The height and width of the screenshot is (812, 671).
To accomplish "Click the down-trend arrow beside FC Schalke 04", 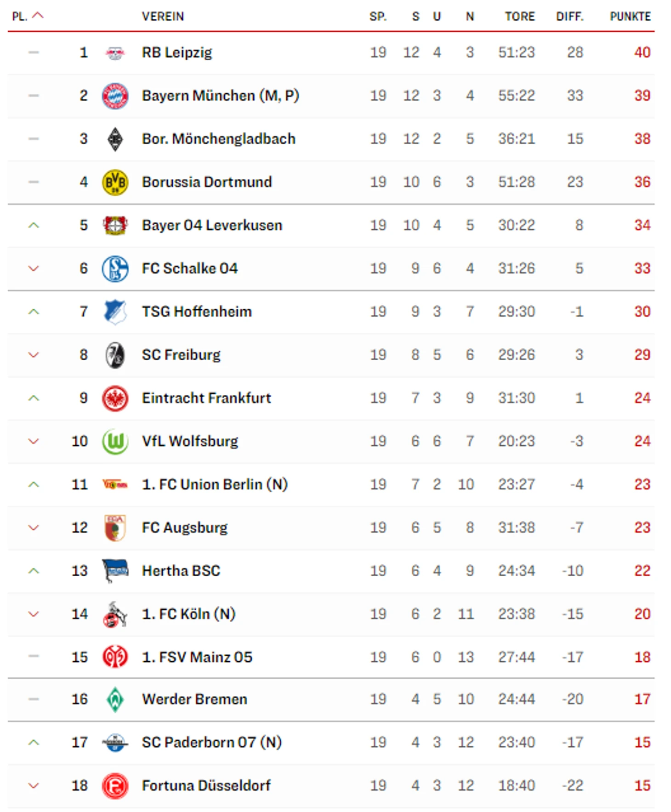I will click(x=34, y=268).
